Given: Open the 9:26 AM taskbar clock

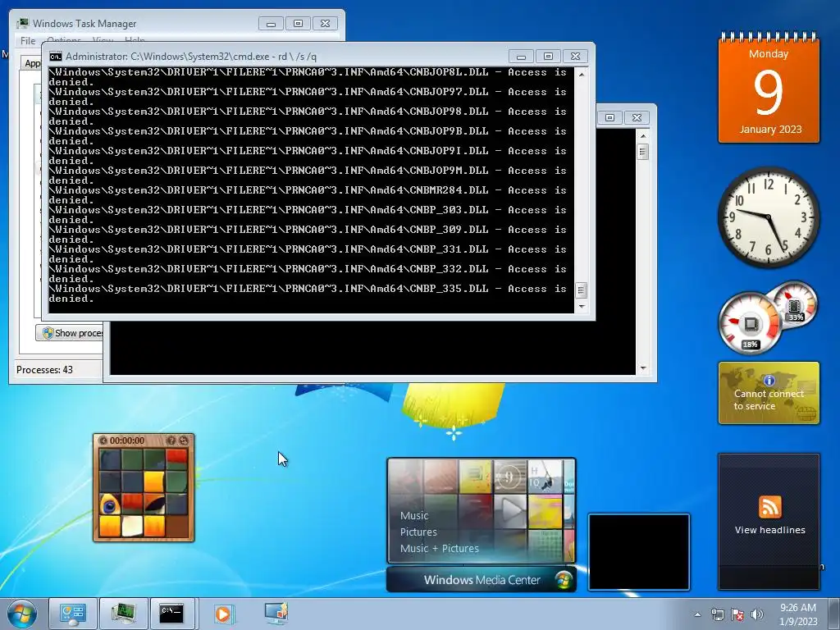Looking at the screenshot, I should tap(797, 614).
